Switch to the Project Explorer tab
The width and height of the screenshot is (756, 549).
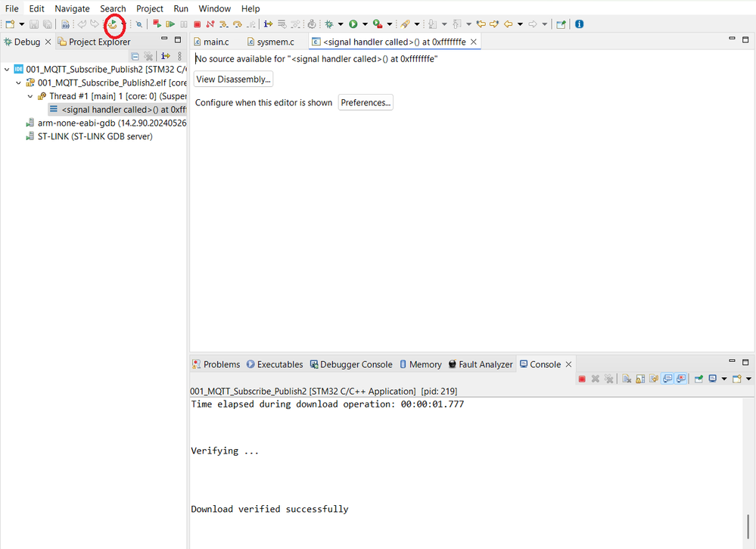(x=94, y=42)
